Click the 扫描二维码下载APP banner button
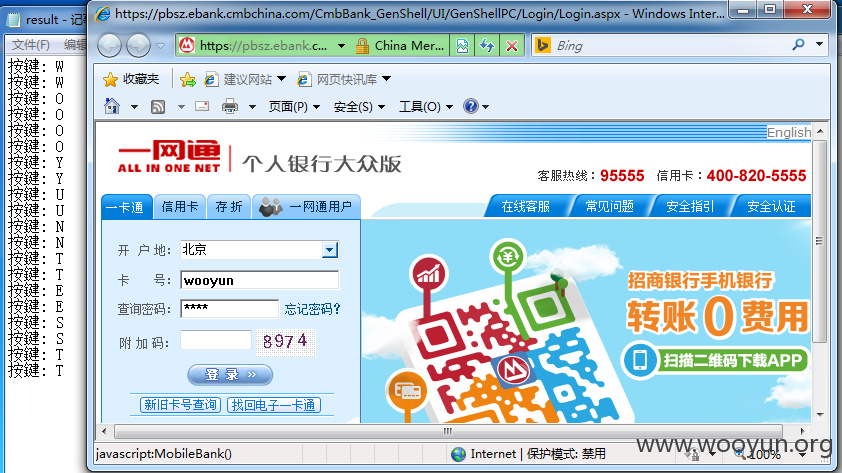The width and height of the screenshot is (842, 473). point(715,360)
